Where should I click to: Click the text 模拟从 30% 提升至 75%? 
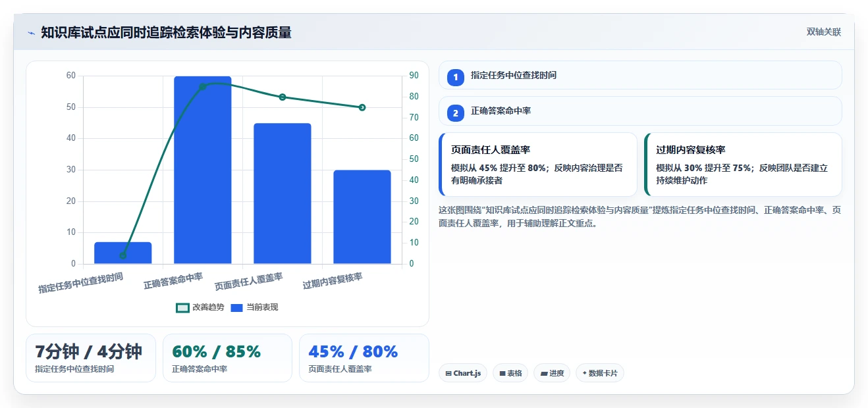[x=704, y=168]
